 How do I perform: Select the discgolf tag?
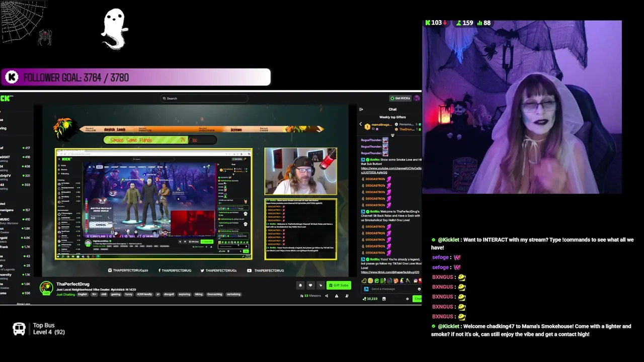pos(169,294)
